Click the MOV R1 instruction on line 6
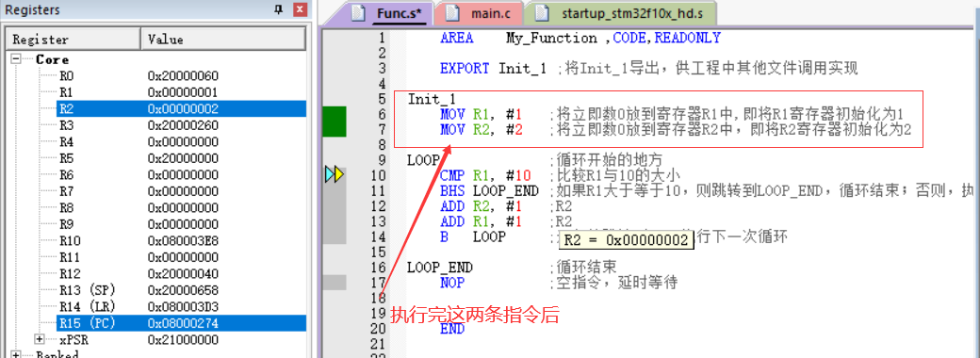This screenshot has height=358, width=980. tap(481, 114)
